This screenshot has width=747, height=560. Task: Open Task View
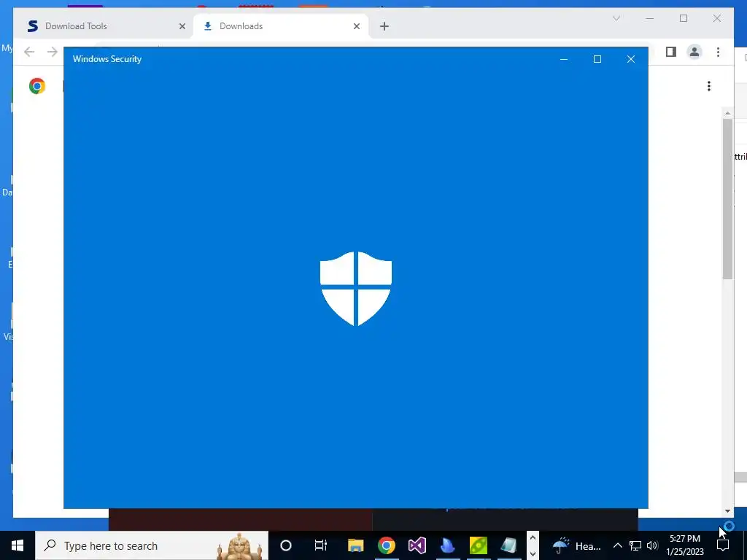coord(321,545)
